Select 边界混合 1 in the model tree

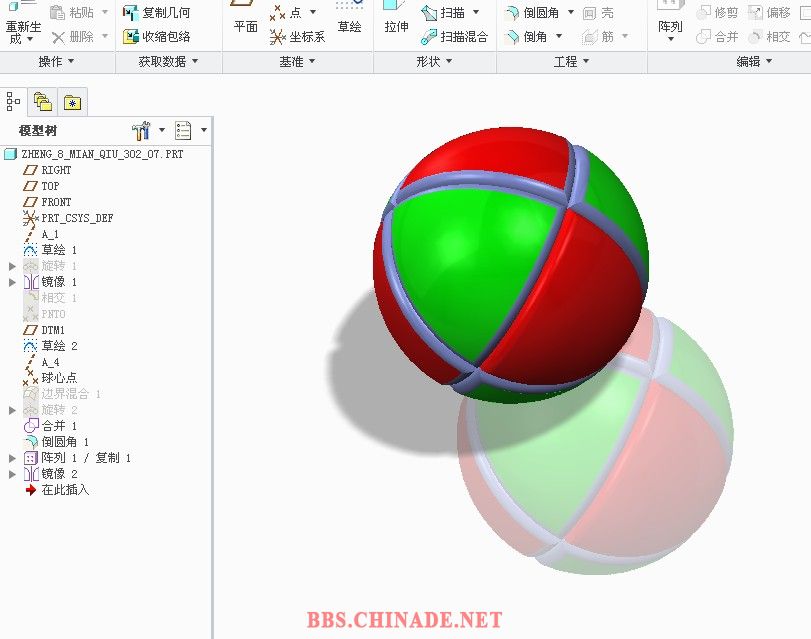(62, 394)
